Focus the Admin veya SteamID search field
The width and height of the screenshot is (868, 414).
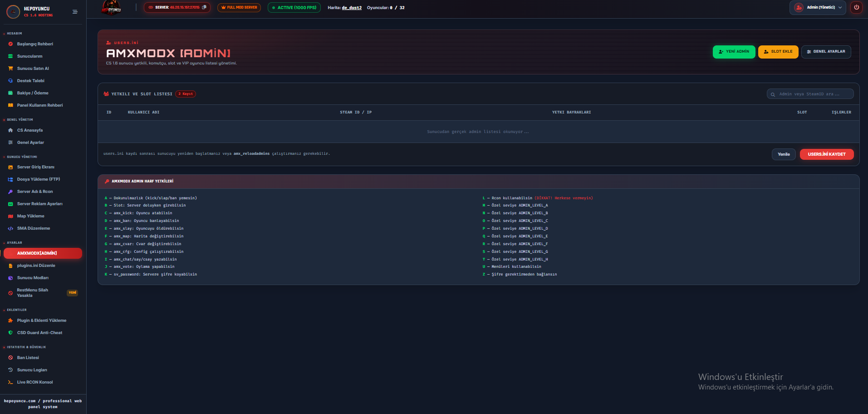click(810, 94)
